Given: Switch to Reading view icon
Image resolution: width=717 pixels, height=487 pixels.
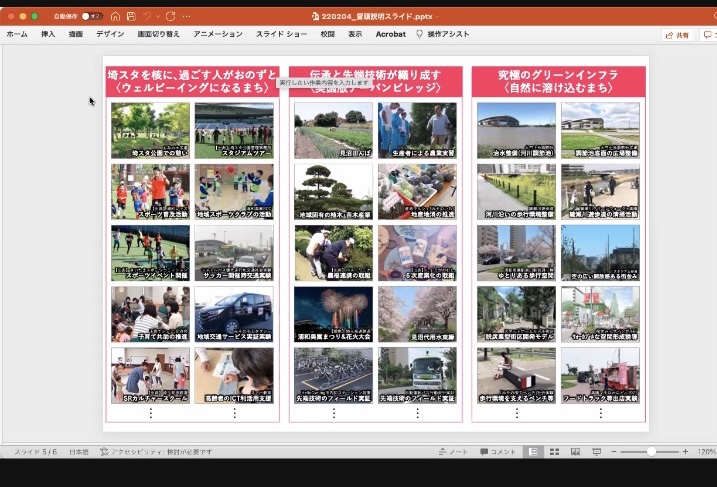Looking at the screenshot, I should tap(575, 452).
